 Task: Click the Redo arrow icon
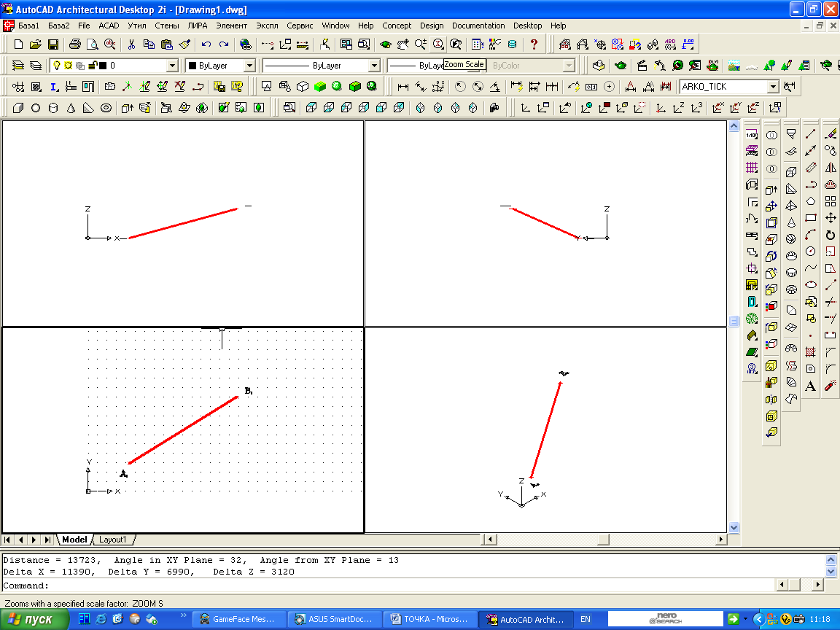coord(224,44)
